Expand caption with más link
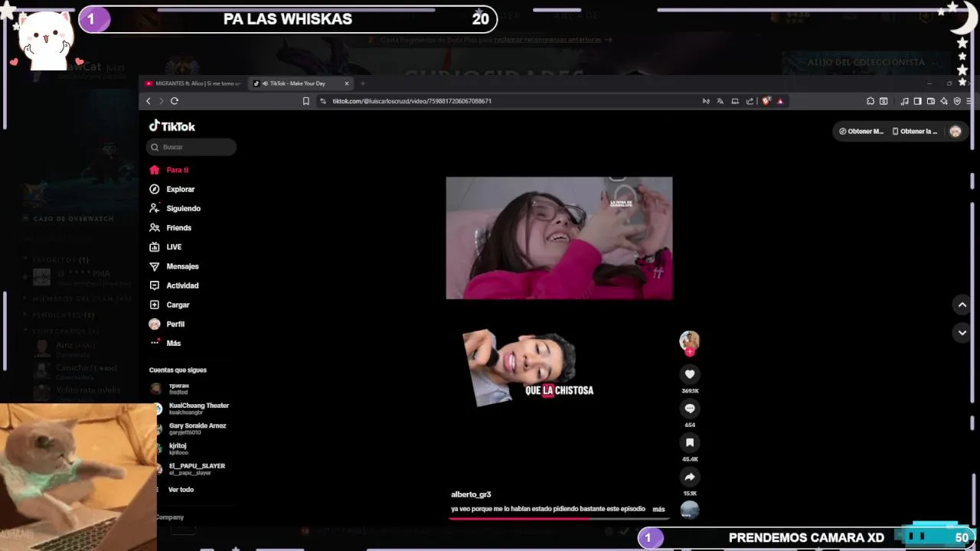Viewport: 980px width, 551px height. [x=658, y=509]
